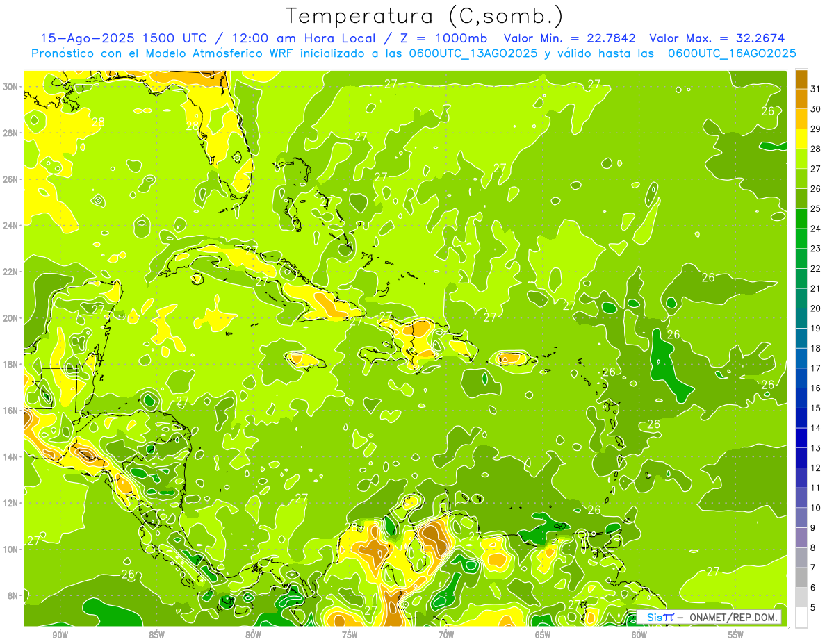Viewport: 834px width, 644px height.
Task: Click the '75W' longitude axis label
Action: [350, 635]
